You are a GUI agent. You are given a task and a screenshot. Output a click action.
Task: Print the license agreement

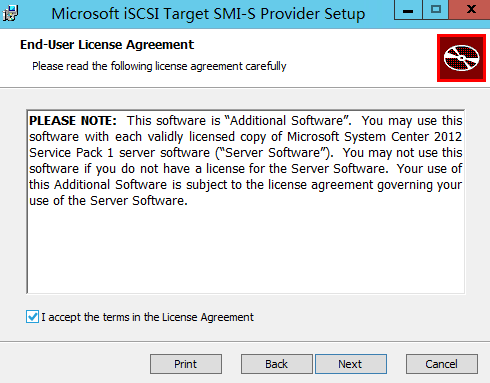pos(186,364)
